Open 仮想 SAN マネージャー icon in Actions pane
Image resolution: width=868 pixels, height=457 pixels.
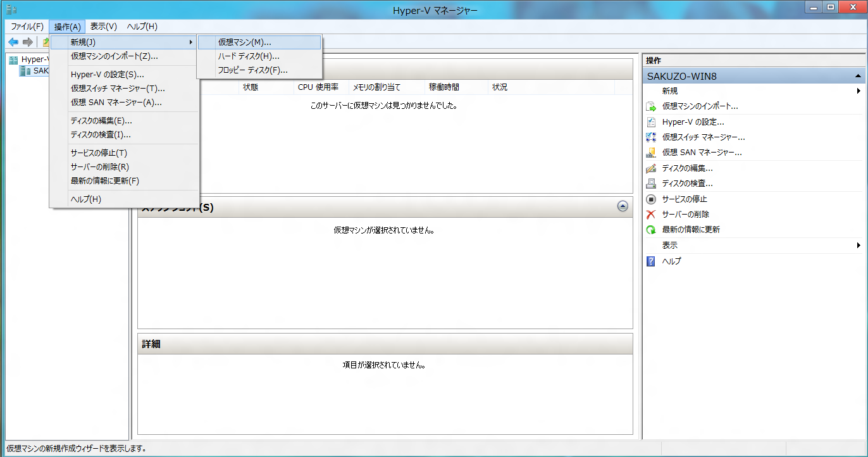(x=651, y=152)
